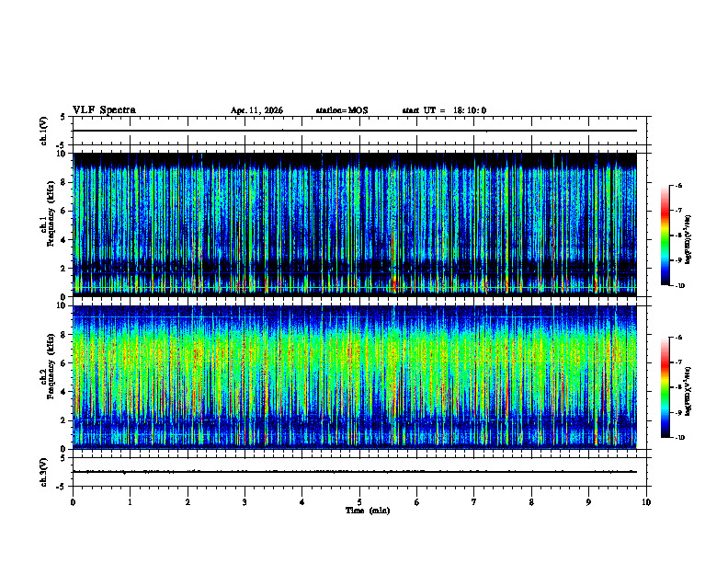Click the ch.3(V) axis label
Image resolution: width=728 pixels, height=563 pixels.
(x=43, y=472)
